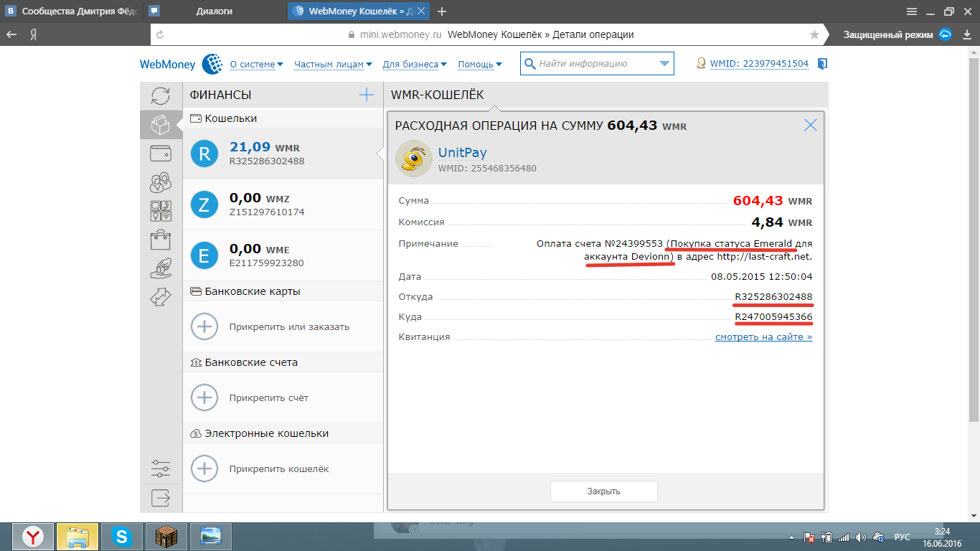The image size is (980, 551).
Task: Open the search field dropdown arrow
Action: pyautogui.click(x=664, y=64)
